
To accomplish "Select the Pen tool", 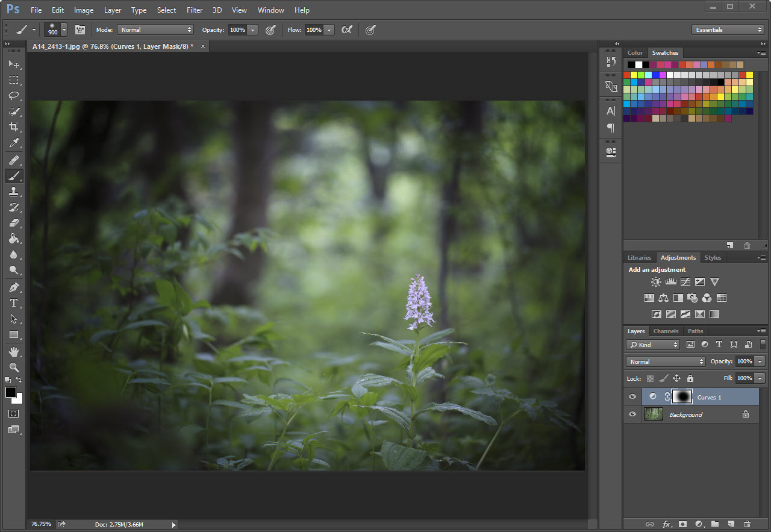I will [x=14, y=287].
